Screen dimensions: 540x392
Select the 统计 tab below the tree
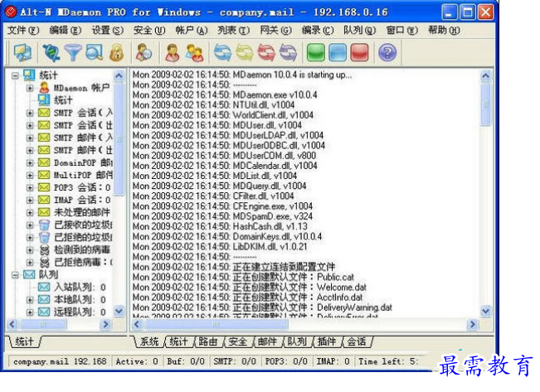coord(24,341)
